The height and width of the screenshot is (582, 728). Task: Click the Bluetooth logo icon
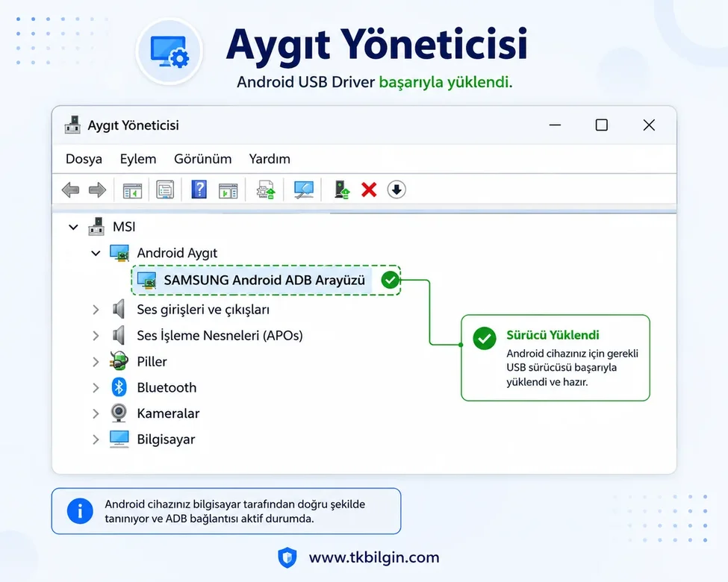[119, 387]
